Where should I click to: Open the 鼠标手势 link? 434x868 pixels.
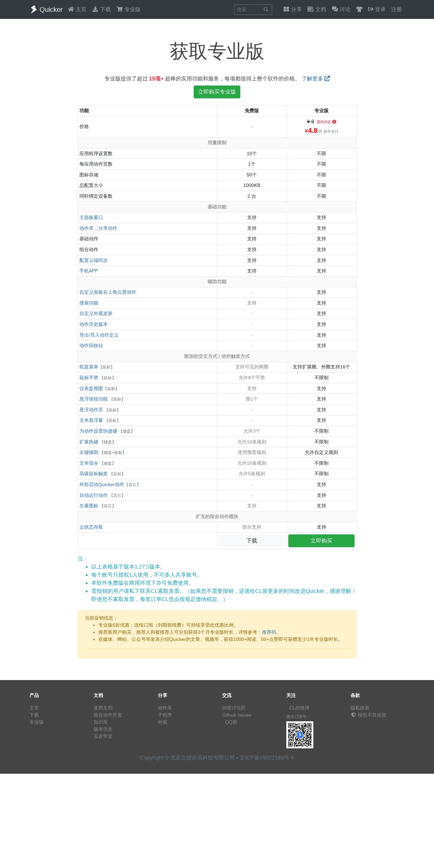click(89, 378)
